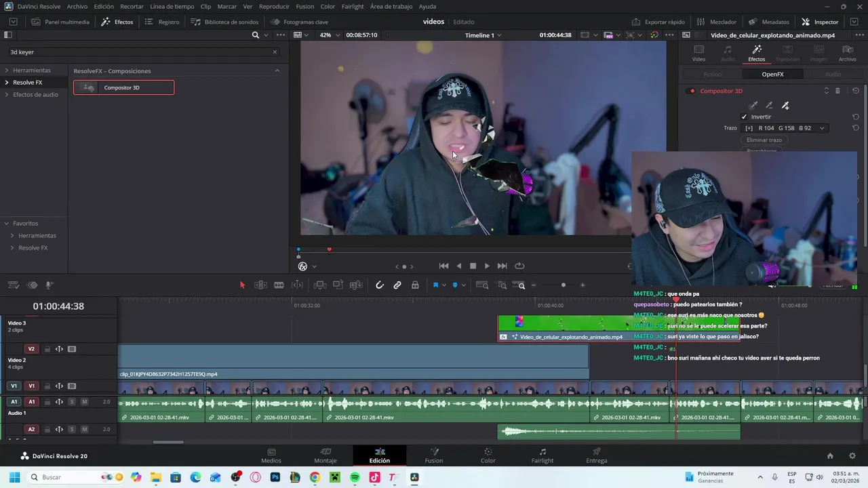Add a blue marker on the timeline

455,285
